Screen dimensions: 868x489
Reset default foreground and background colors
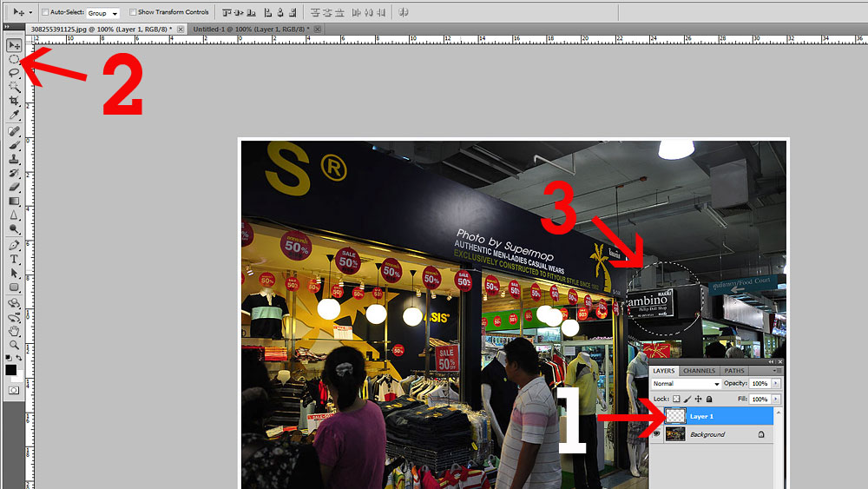[9, 358]
